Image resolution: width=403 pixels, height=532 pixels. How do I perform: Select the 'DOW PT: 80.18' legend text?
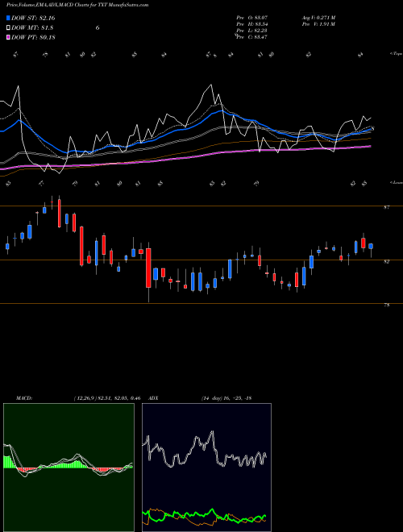[33, 37]
